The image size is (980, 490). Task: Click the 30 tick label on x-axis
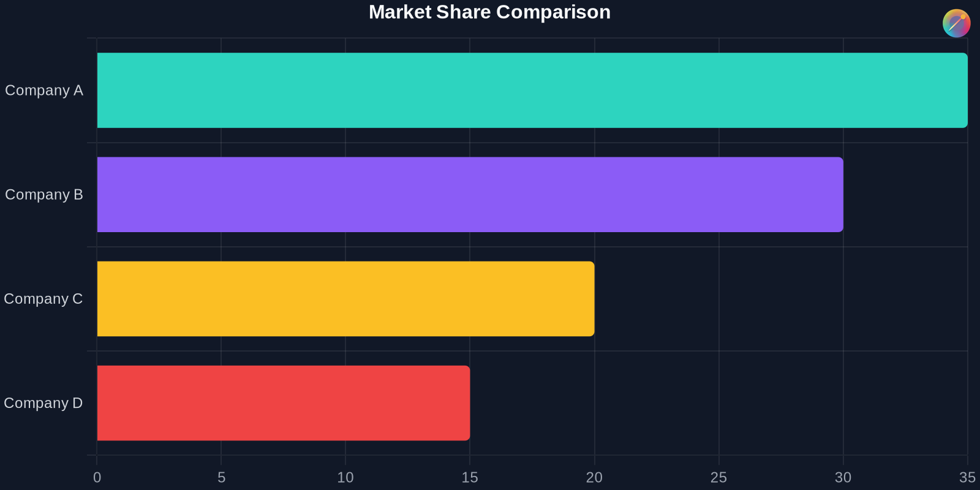(843, 478)
